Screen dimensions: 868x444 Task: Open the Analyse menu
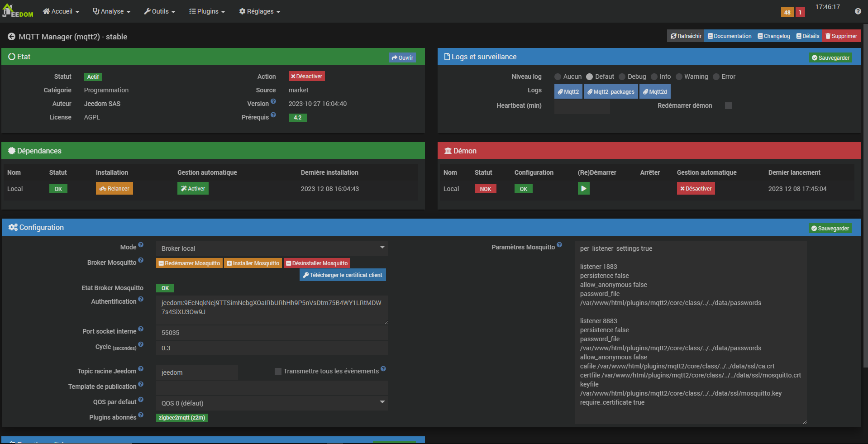click(111, 11)
